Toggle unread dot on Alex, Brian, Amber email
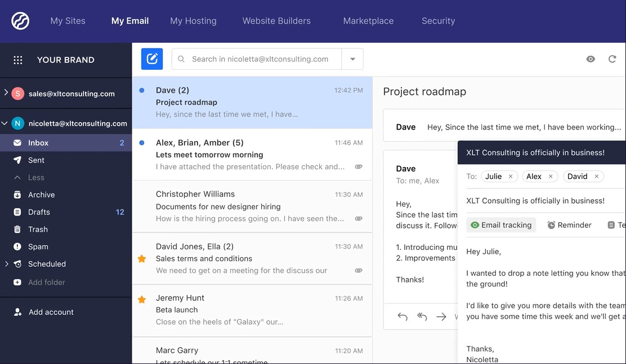The image size is (626, 364). click(x=142, y=142)
